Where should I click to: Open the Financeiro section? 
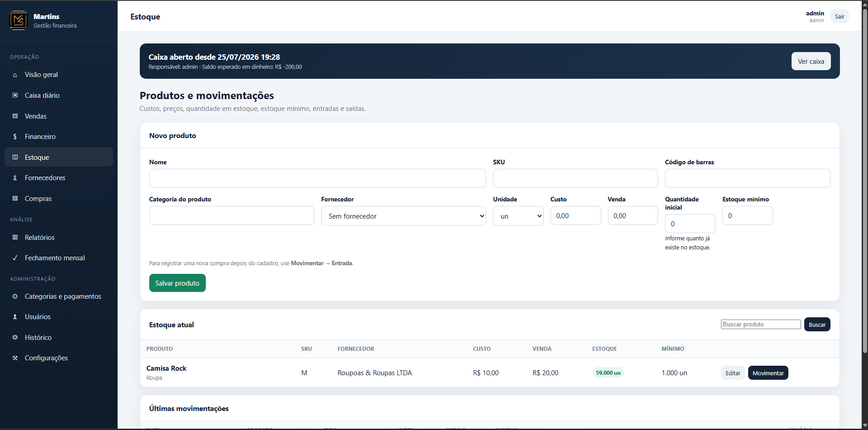[x=59, y=137]
